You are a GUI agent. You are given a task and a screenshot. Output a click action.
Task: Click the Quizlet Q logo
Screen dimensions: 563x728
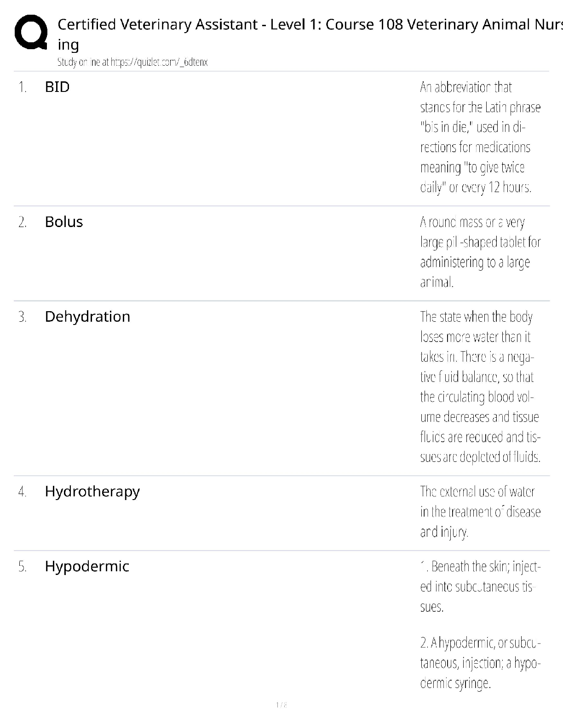30,32
